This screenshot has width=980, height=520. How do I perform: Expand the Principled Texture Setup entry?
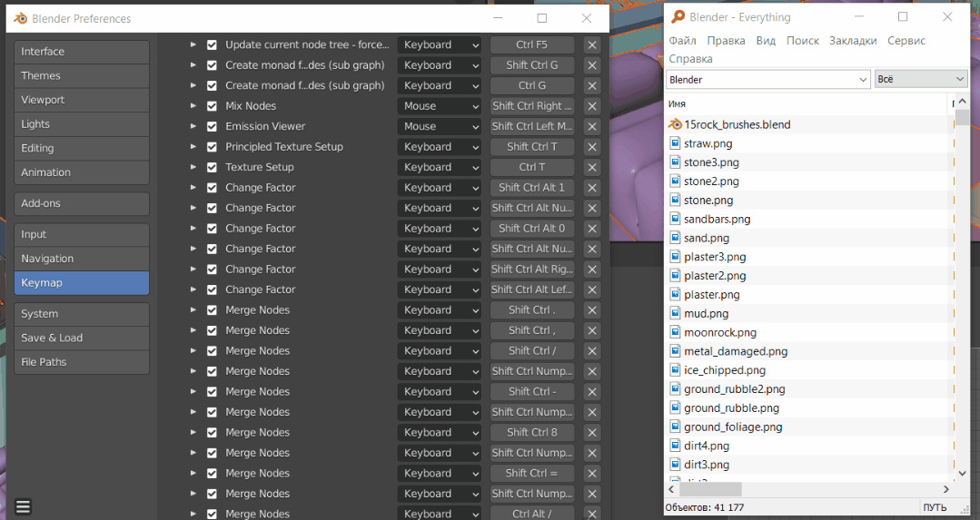pyautogui.click(x=193, y=147)
